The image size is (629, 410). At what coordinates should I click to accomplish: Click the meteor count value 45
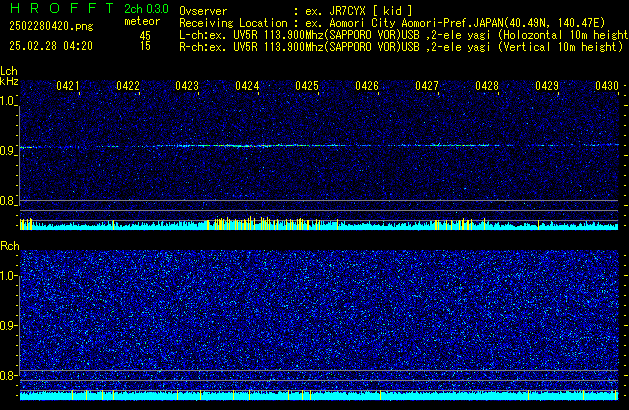[x=145, y=36]
